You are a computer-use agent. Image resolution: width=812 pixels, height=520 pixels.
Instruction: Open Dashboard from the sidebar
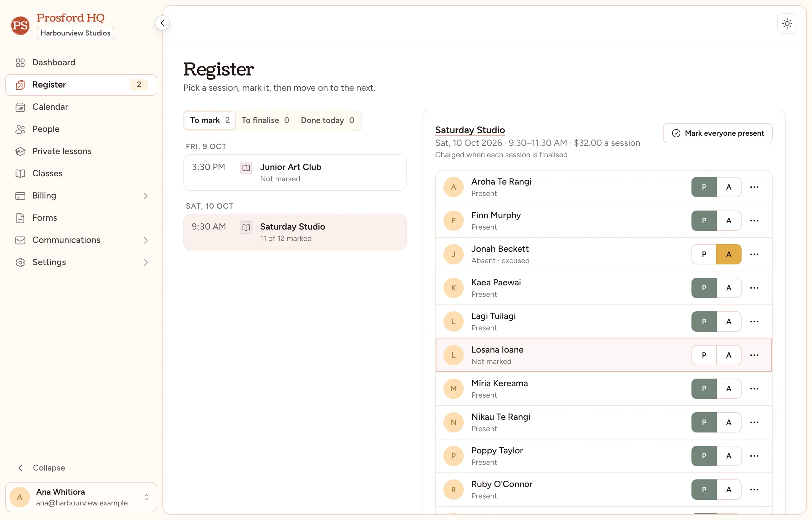click(81, 62)
